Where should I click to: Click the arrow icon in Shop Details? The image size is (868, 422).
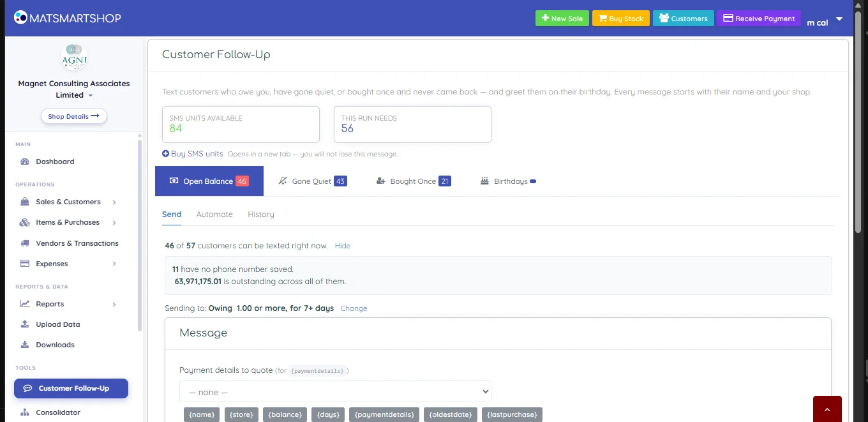coord(94,116)
